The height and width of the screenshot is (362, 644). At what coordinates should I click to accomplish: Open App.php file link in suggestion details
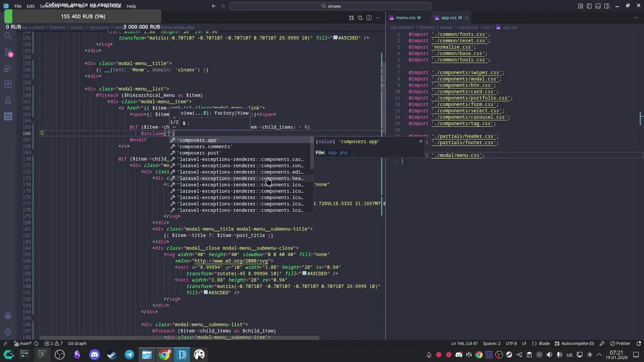[x=338, y=152]
